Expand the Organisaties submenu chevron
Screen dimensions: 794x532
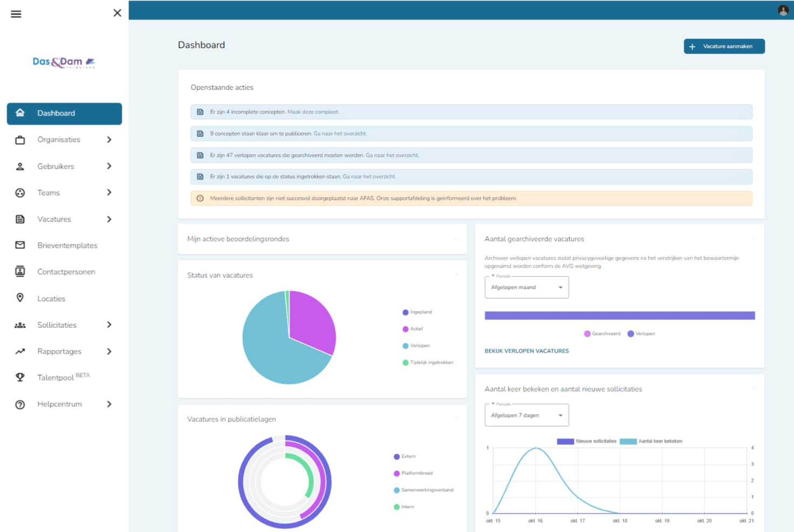pos(109,140)
